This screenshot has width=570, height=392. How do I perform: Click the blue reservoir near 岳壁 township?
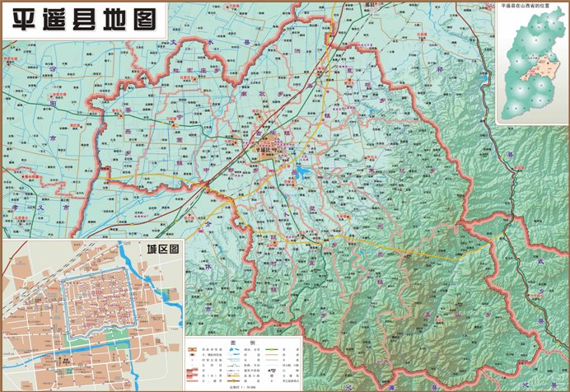click(301, 173)
